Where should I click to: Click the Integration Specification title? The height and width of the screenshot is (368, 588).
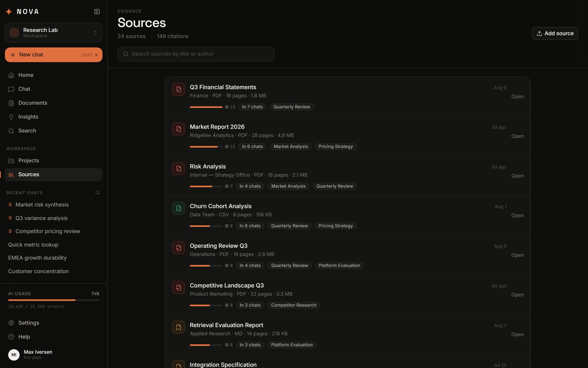coord(223,365)
